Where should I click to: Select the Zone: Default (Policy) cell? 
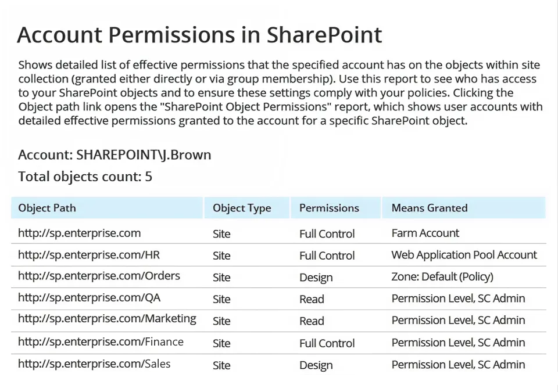pos(442,277)
